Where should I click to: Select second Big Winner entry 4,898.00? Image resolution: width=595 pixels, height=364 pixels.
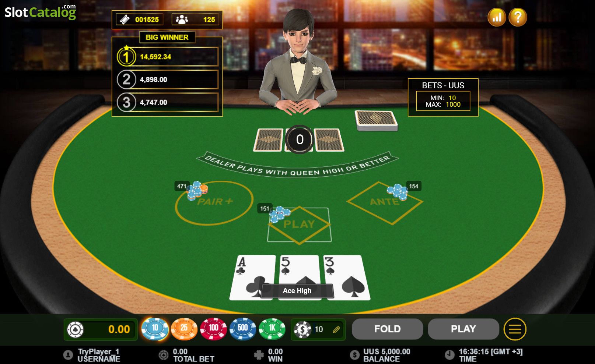168,79
